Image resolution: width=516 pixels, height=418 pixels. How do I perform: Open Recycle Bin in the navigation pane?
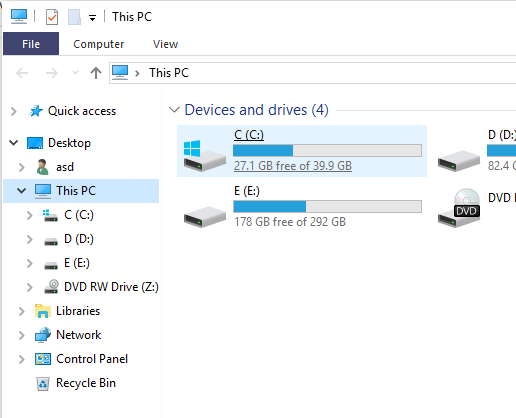[76, 383]
